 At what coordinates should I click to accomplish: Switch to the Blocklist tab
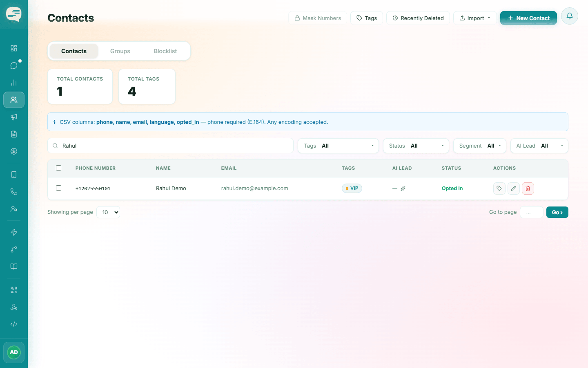pos(165,51)
